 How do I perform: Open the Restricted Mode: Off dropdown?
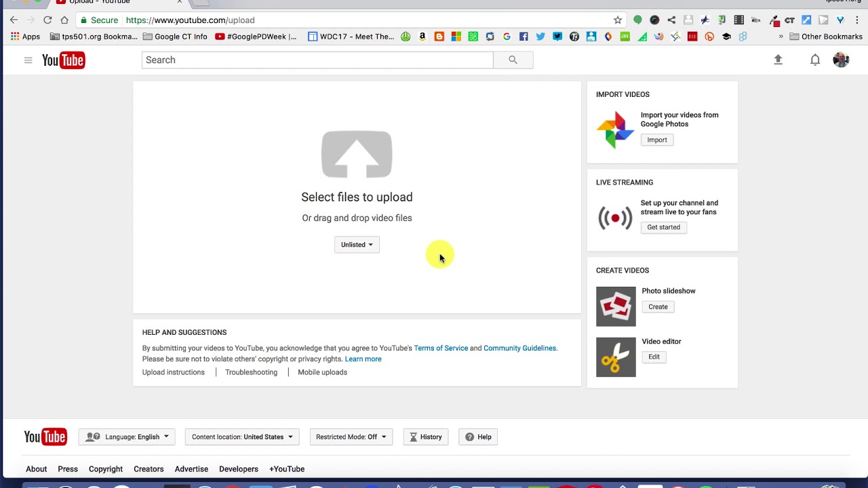[x=351, y=437]
